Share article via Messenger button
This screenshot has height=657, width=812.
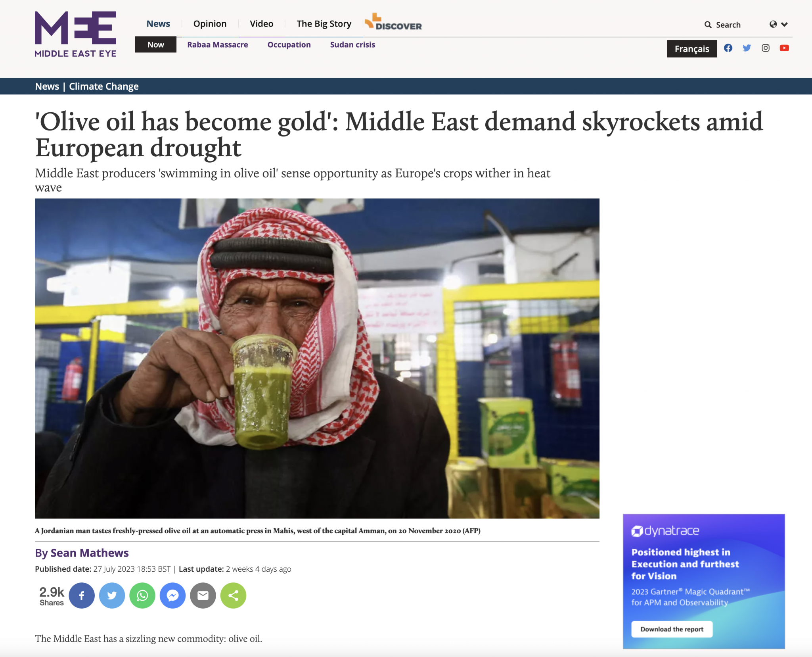click(172, 595)
